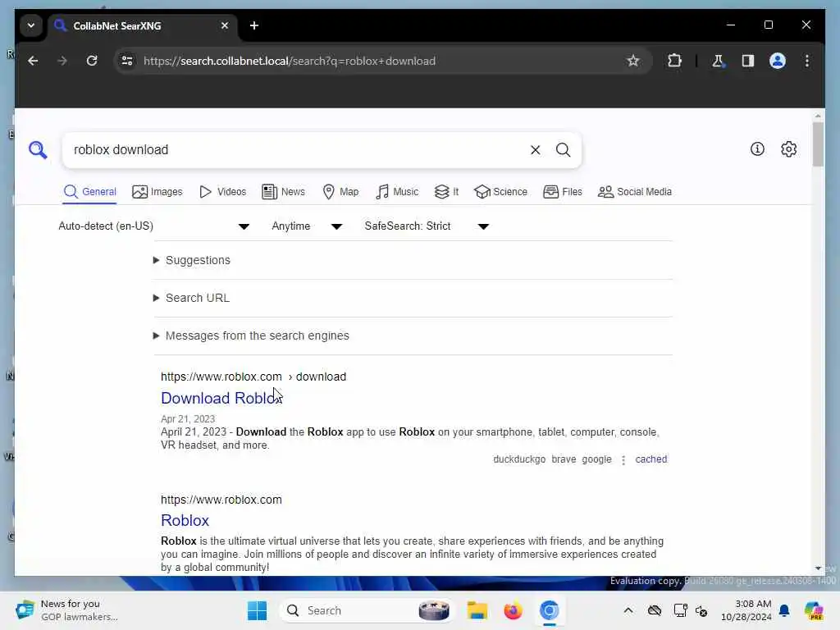This screenshot has height=630, width=840.
Task: Open Chrome Labs flask icon
Action: pos(718,61)
